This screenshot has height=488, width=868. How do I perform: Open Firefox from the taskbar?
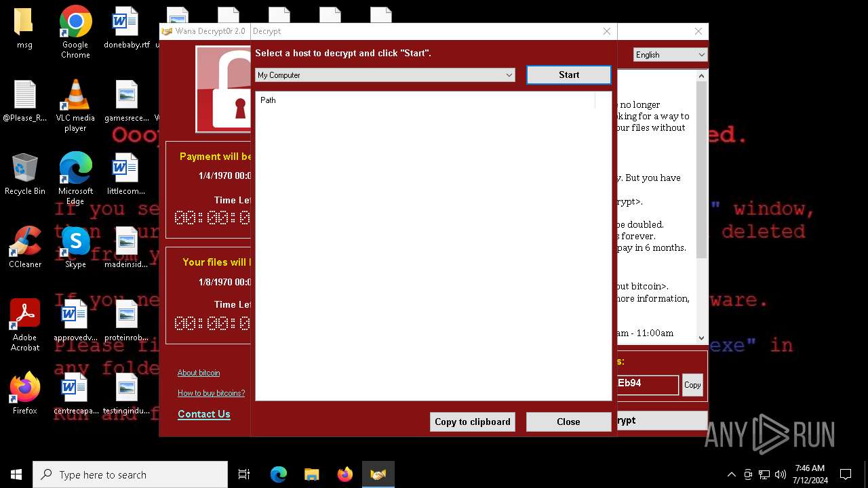[344, 474]
